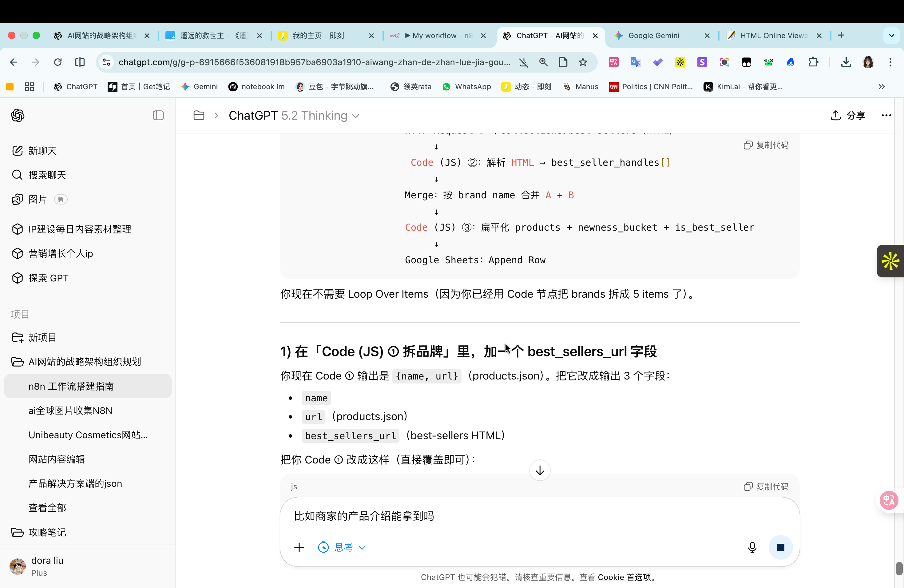Click the page vertical scrollbar thumb
The width and height of the screenshot is (904, 588).
click(899, 568)
